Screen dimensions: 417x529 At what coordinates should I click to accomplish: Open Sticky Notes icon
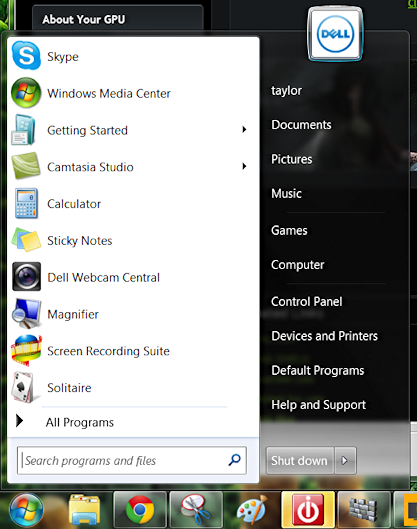pyautogui.click(x=26, y=240)
